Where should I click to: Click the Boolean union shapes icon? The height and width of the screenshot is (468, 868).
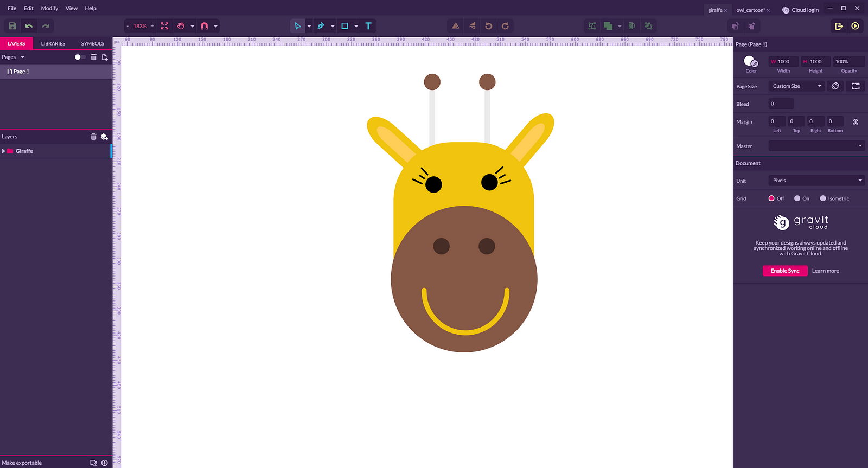[608, 26]
